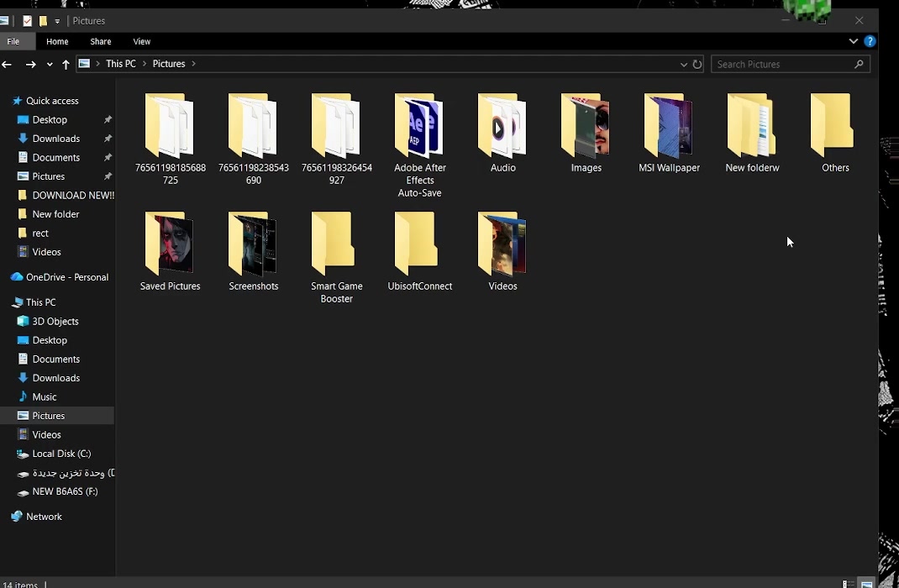Open the blue Help question mark icon
This screenshot has height=588, width=899.
coord(870,41)
